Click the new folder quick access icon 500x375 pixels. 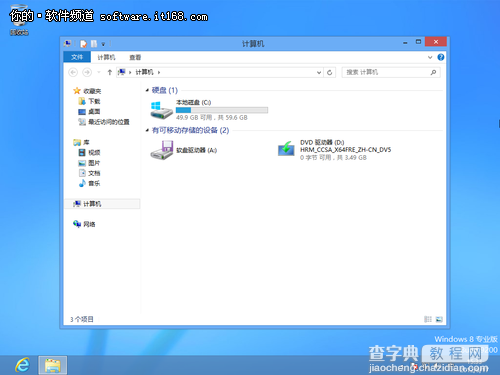coord(94,44)
